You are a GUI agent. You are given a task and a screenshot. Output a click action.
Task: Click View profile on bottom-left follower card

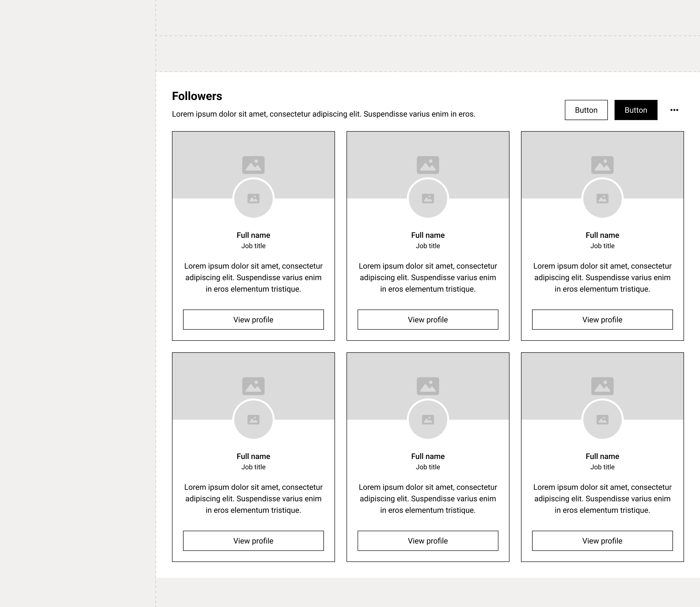tap(253, 540)
